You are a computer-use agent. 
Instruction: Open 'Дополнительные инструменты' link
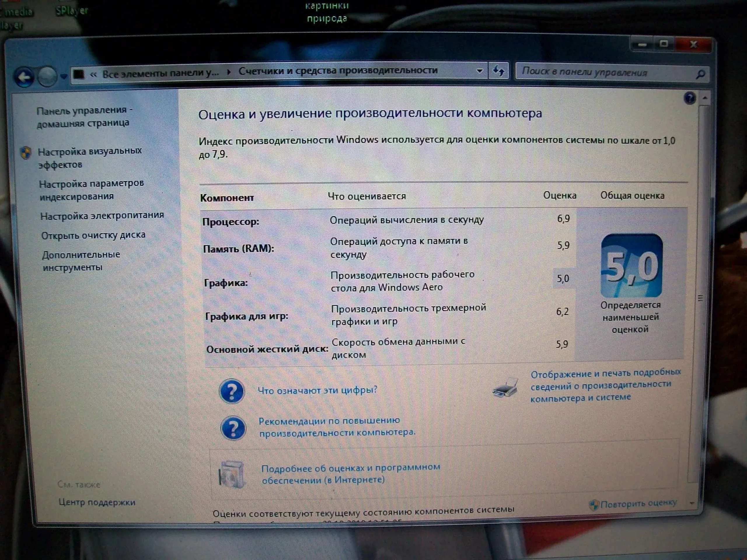(x=81, y=261)
